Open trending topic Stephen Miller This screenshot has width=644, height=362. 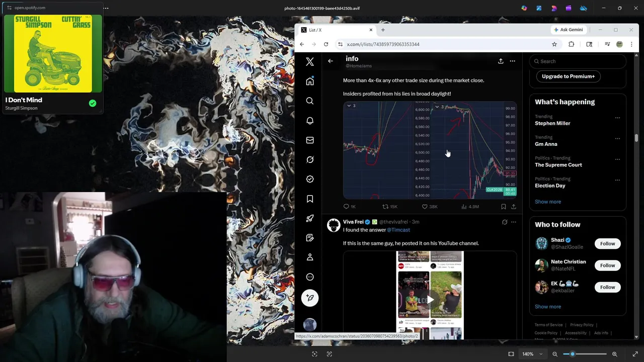[x=552, y=123]
